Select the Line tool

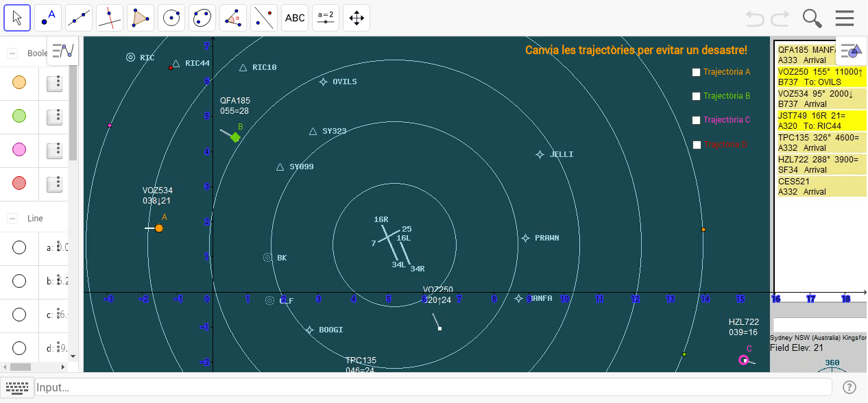tap(79, 18)
